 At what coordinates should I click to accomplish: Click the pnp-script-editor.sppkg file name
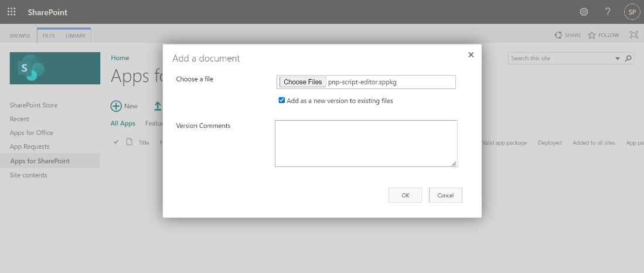[362, 82]
